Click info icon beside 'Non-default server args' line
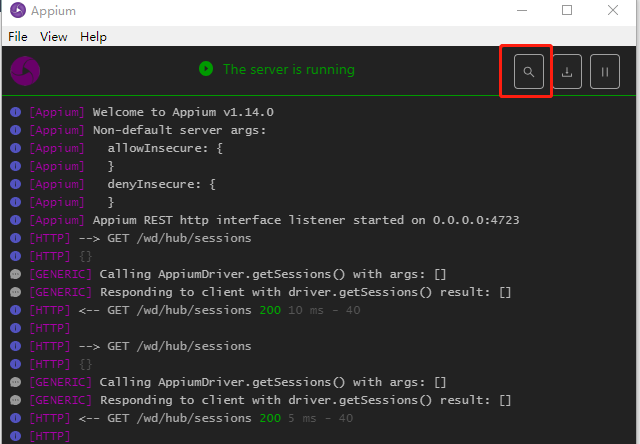Image resolution: width=640 pixels, height=444 pixels. pos(16,130)
